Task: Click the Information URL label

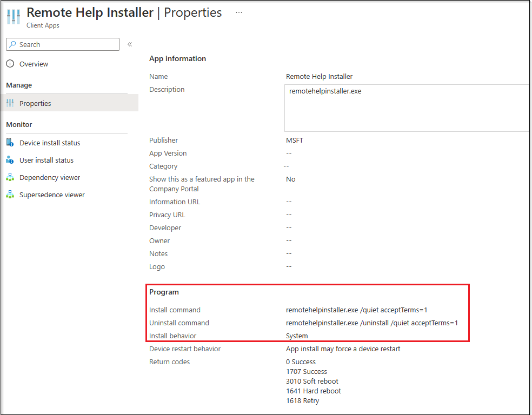Action: [175, 202]
